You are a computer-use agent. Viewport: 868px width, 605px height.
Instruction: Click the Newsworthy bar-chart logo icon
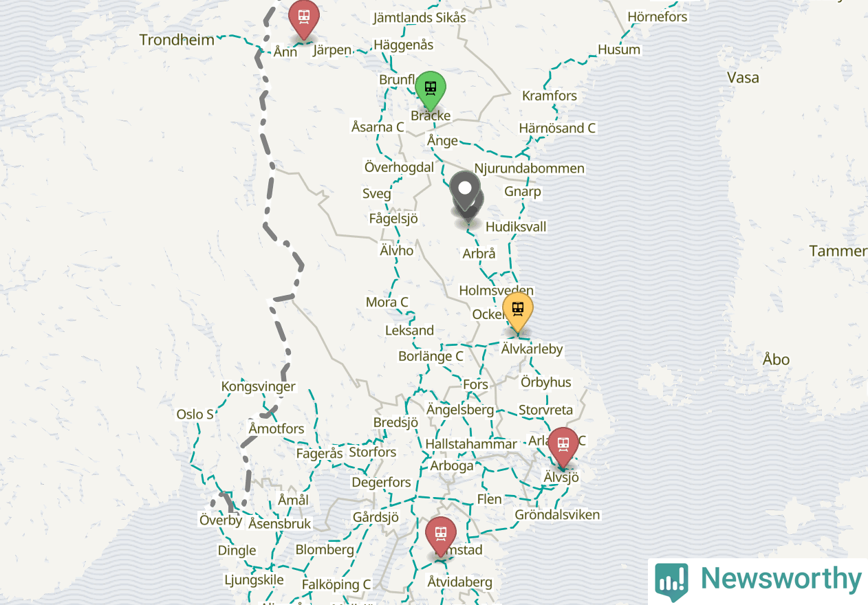[671, 581]
